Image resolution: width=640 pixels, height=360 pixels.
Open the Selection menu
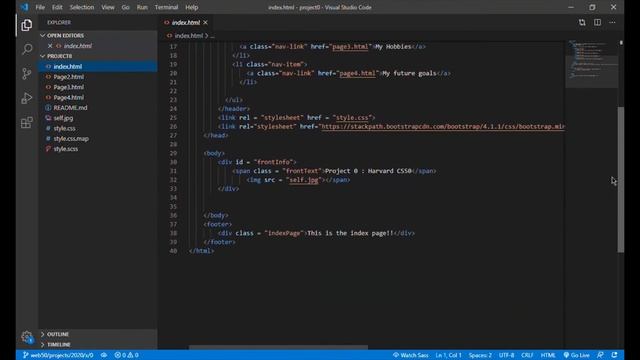82,7
